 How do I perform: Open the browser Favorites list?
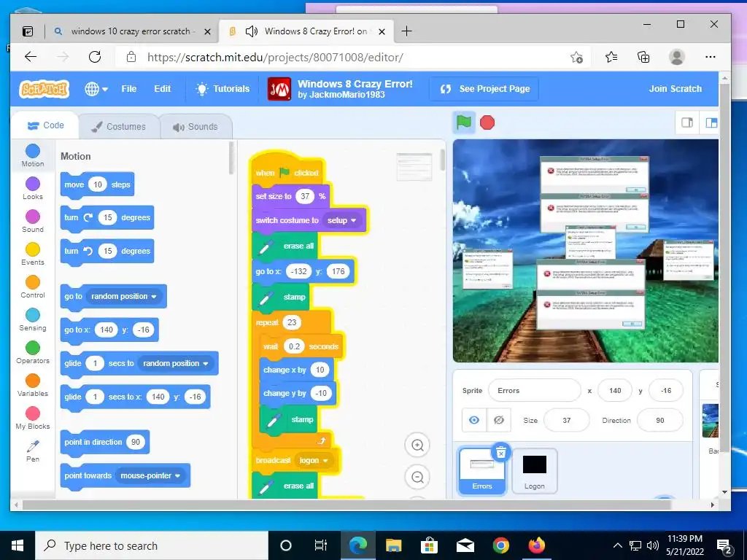tap(611, 58)
